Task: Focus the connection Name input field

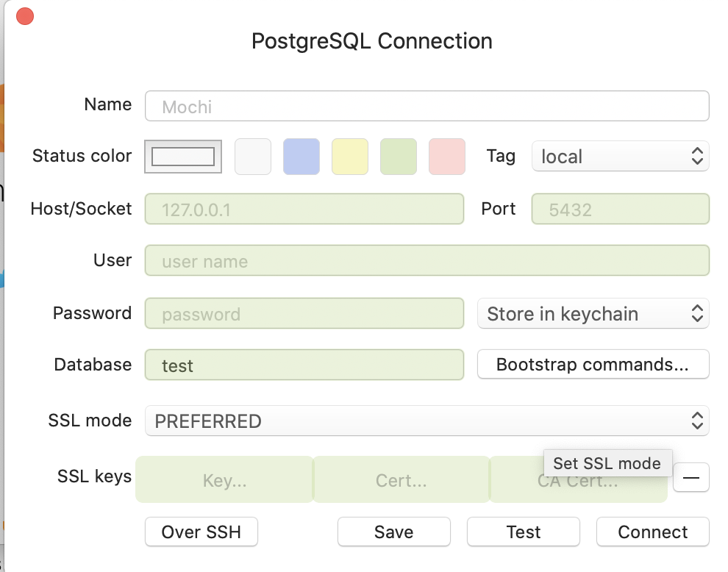Action: point(427,107)
